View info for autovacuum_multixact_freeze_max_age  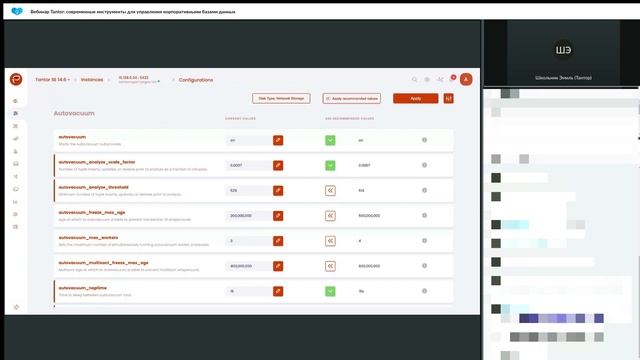(424, 266)
